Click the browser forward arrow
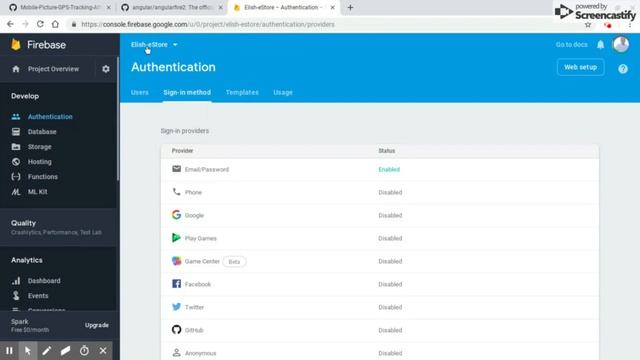The height and width of the screenshot is (360, 640). (25, 24)
